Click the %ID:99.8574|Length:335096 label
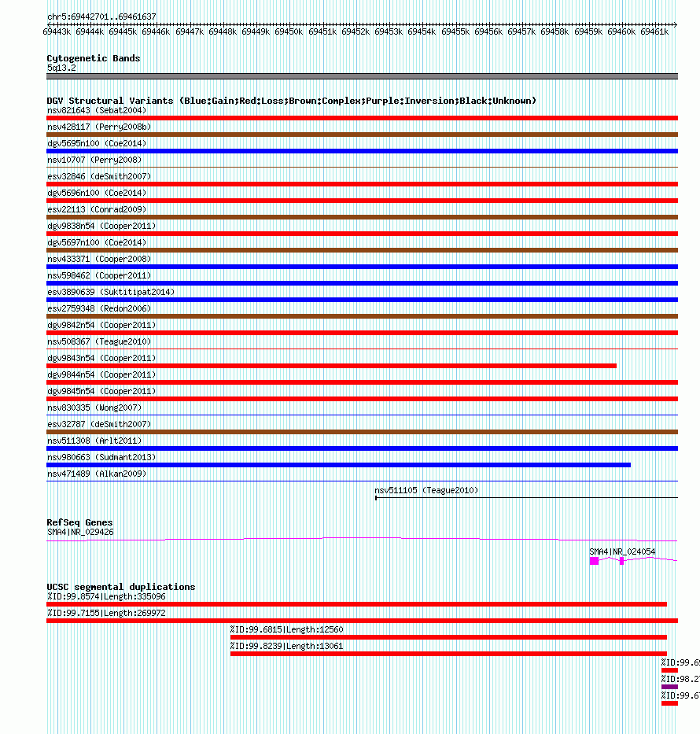The width and height of the screenshot is (700, 734). (106, 597)
